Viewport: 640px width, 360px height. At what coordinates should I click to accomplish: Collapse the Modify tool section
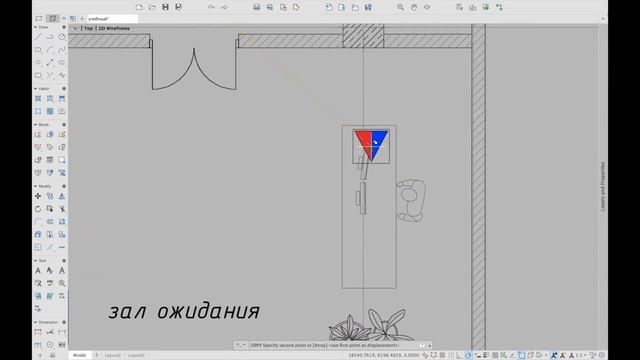click(36, 186)
